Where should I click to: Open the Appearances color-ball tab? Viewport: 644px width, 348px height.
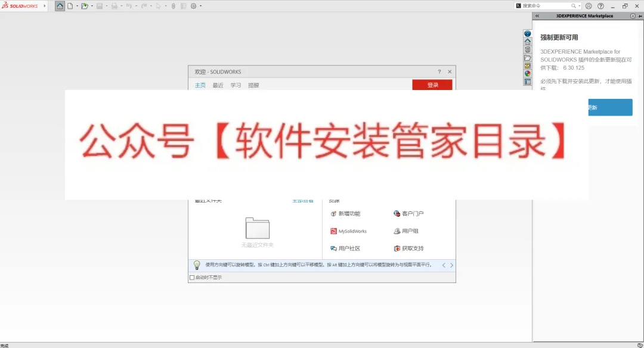(x=528, y=73)
